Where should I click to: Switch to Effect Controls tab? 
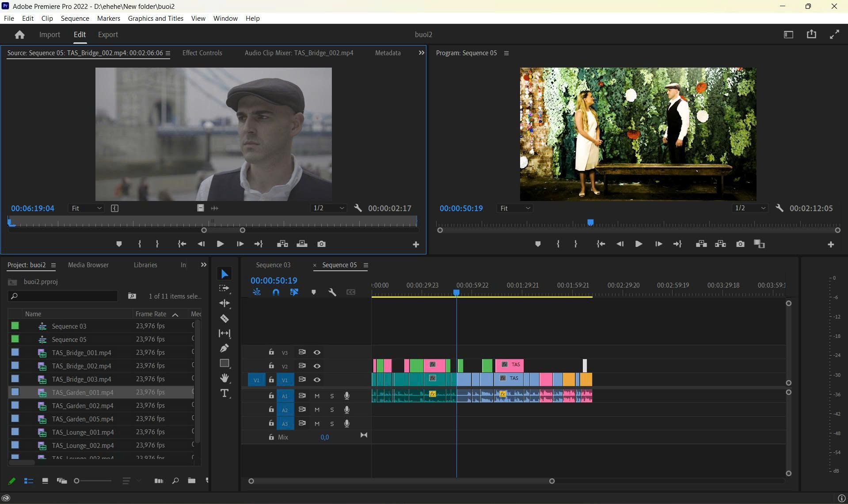202,53
